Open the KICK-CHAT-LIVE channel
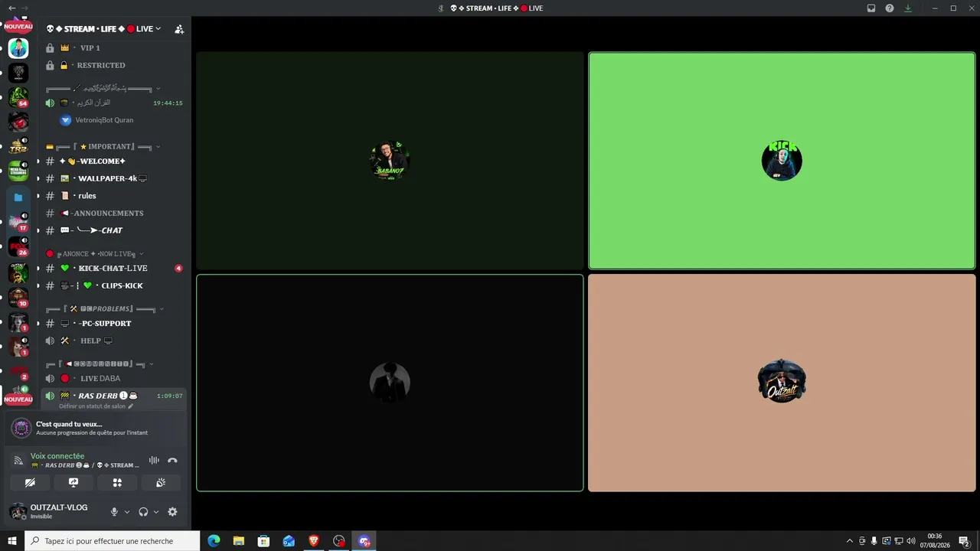The image size is (980, 551). (113, 269)
